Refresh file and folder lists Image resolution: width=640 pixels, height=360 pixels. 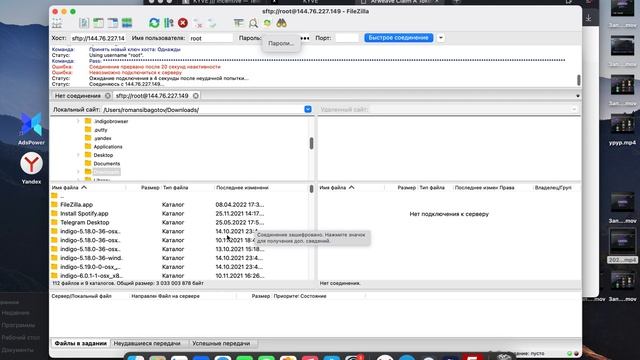pyautogui.click(x=154, y=23)
